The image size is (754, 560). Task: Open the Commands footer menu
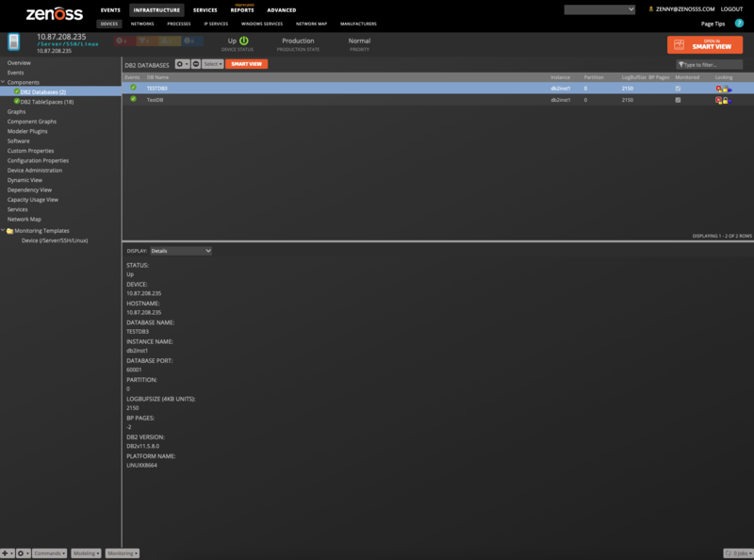coord(50,553)
